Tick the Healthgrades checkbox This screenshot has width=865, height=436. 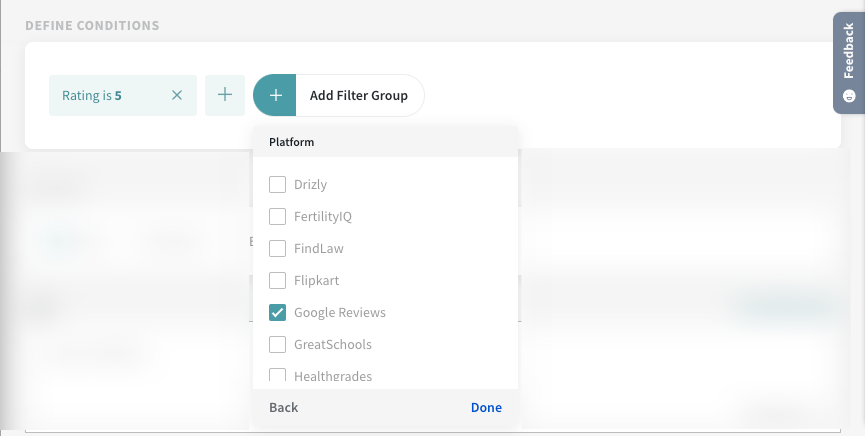pyautogui.click(x=278, y=376)
